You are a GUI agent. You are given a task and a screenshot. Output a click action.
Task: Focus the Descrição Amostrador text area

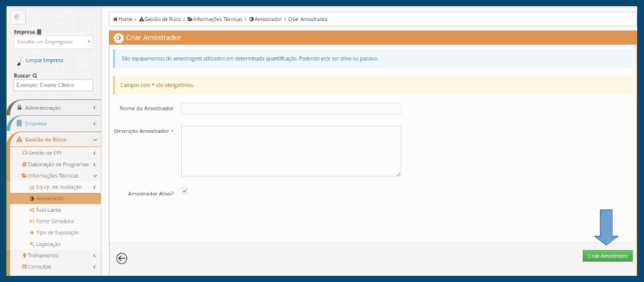tap(291, 151)
